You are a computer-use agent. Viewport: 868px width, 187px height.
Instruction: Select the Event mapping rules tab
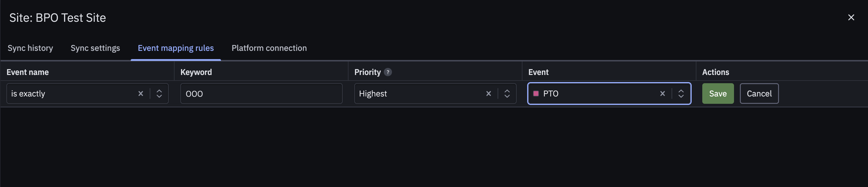(x=176, y=48)
